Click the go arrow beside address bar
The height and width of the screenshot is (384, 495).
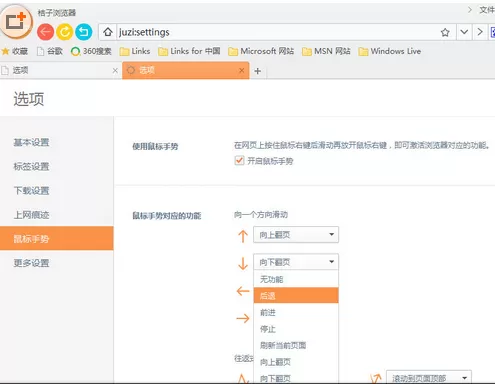pos(480,32)
